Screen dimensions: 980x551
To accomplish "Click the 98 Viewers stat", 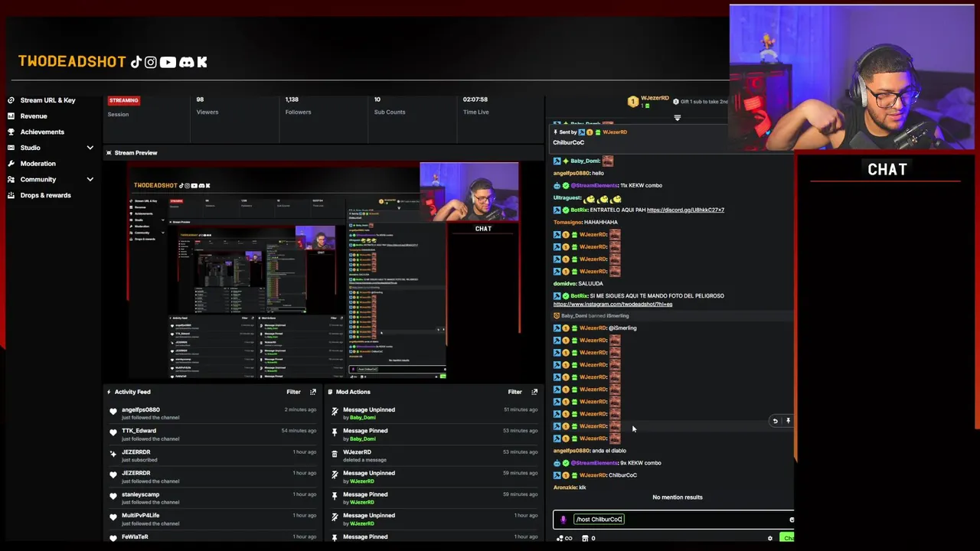I will coord(207,106).
